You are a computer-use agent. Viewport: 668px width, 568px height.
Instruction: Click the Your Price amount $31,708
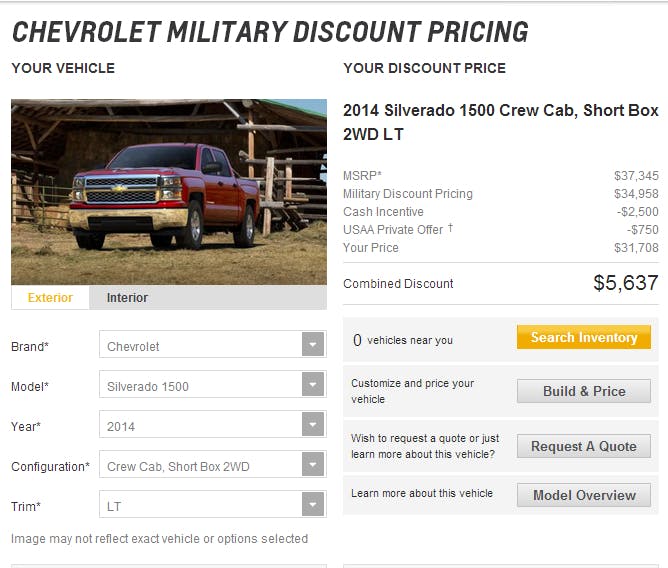pos(636,248)
